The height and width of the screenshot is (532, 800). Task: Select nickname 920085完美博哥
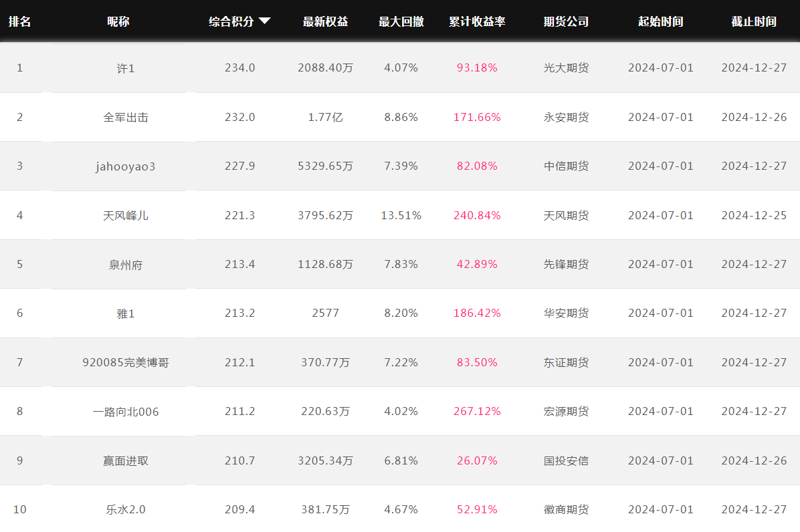pos(126,362)
